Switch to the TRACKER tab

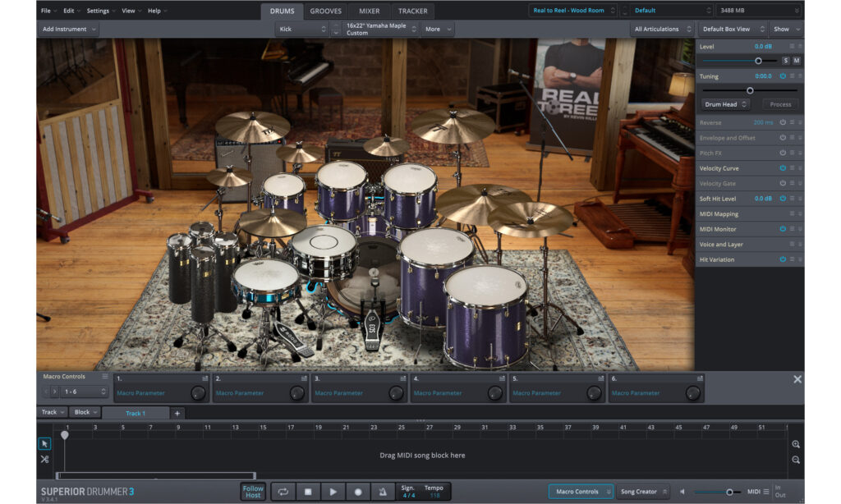click(x=412, y=11)
